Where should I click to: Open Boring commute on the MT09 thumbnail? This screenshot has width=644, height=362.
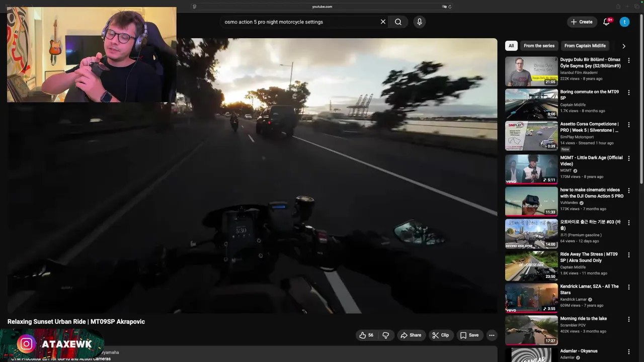pyautogui.click(x=531, y=103)
